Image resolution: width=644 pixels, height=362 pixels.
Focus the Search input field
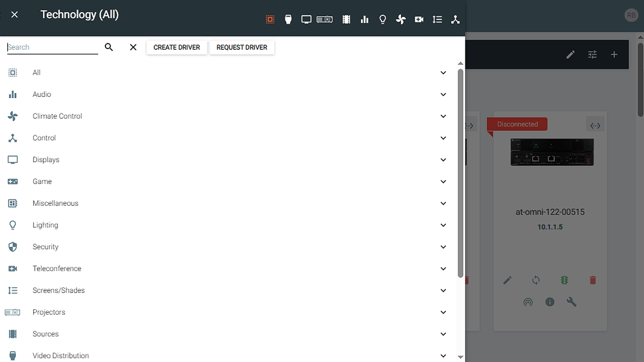pyautogui.click(x=52, y=47)
